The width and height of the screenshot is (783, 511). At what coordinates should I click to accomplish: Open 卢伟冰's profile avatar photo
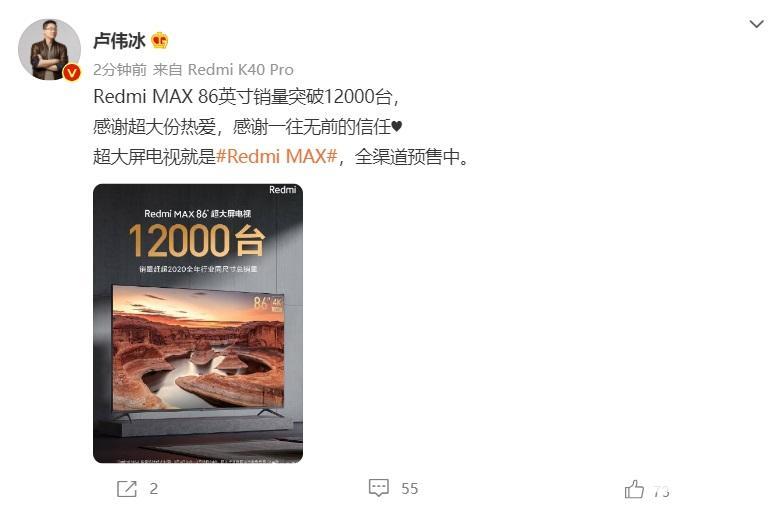[x=49, y=49]
